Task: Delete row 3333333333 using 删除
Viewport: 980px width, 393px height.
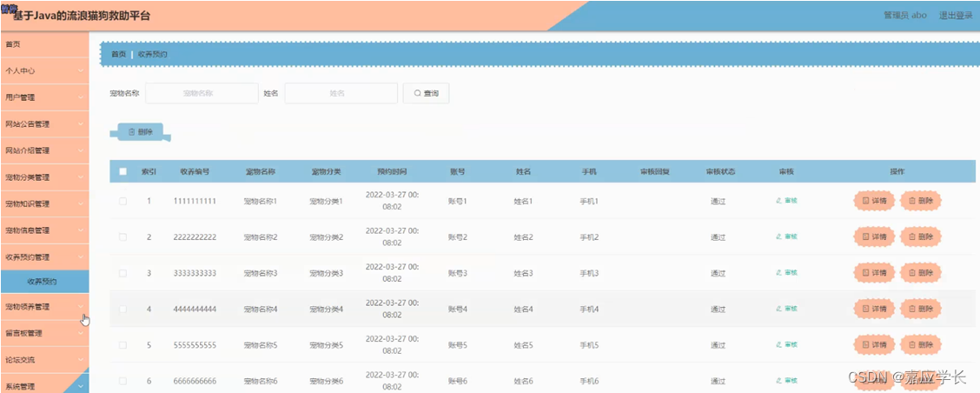Action: (921, 273)
